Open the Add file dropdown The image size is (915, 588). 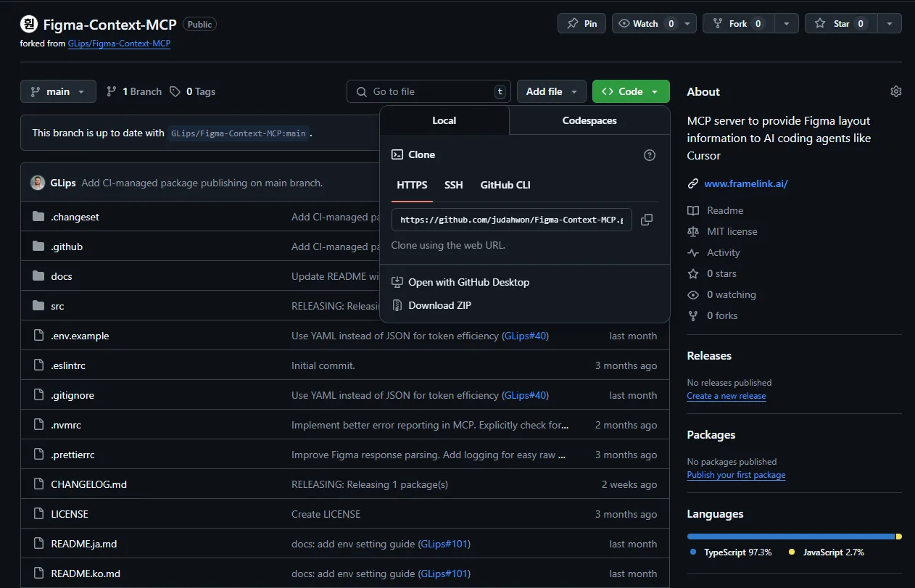(551, 91)
